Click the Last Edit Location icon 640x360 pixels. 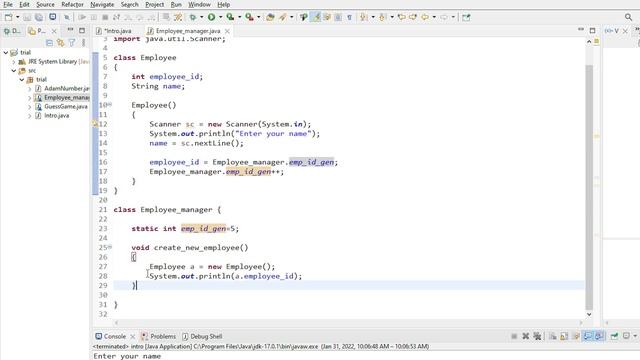click(x=402, y=17)
